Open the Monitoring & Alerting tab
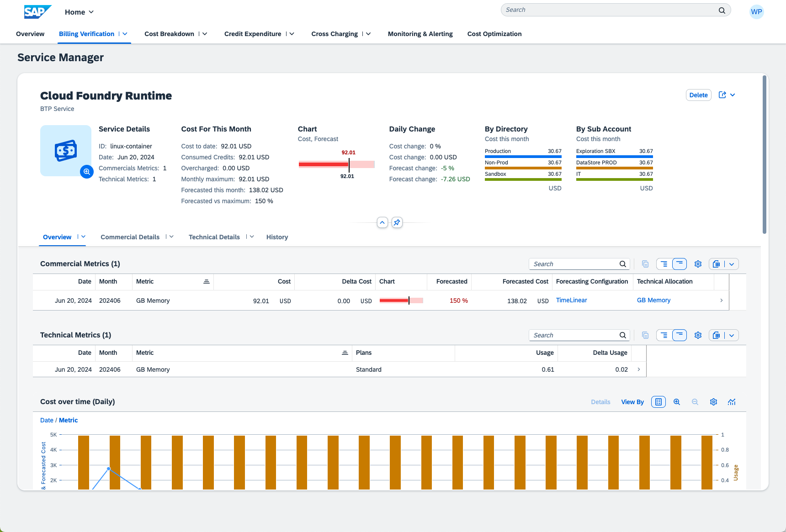The width and height of the screenshot is (786, 532). point(420,34)
